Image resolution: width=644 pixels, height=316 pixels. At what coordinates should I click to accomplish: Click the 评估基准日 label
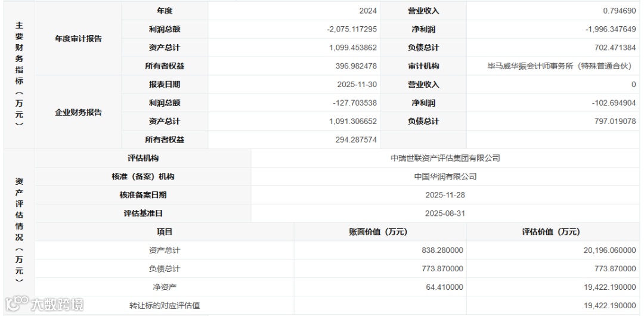point(143,213)
